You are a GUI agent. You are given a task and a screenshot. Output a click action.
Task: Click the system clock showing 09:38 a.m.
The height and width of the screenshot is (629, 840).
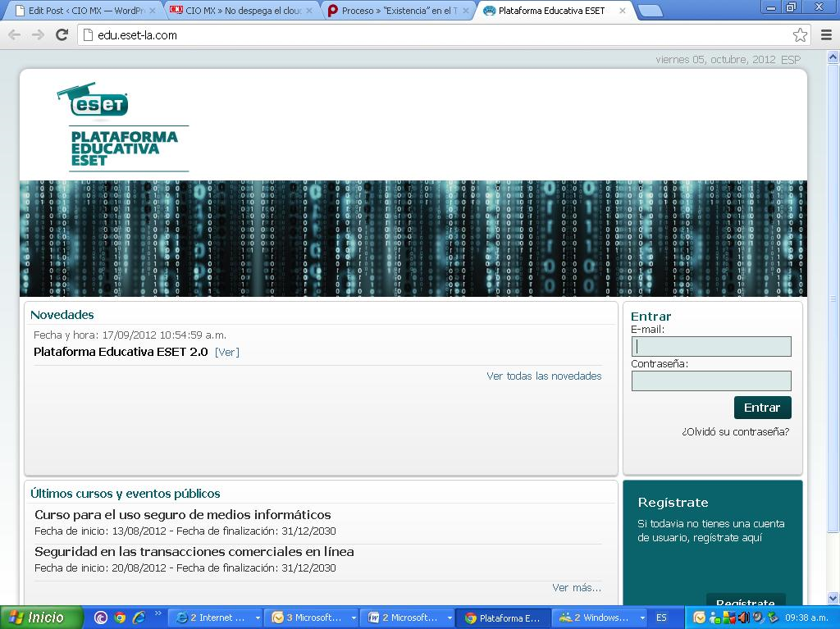[807, 618]
